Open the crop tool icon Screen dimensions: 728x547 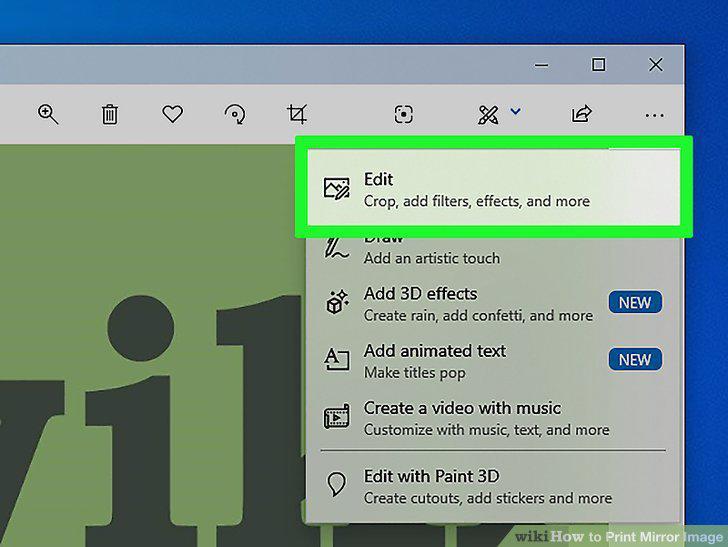297,114
